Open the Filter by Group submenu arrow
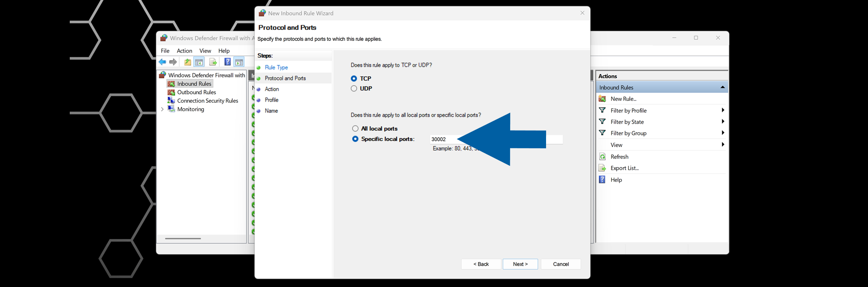The image size is (868, 287). [723, 133]
